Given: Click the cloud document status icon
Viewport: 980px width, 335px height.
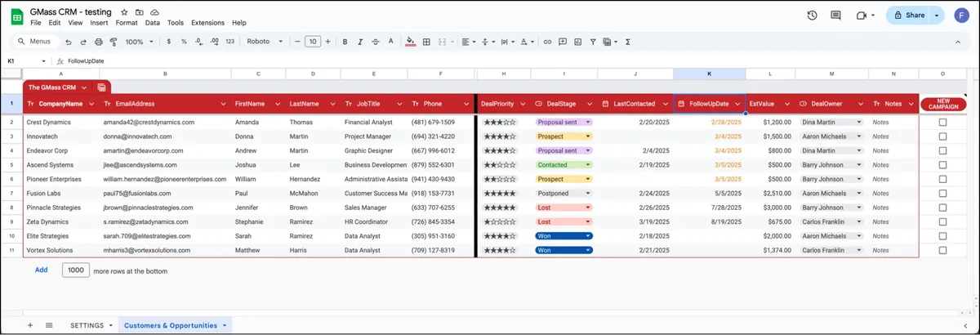Looking at the screenshot, I should coord(154,13).
